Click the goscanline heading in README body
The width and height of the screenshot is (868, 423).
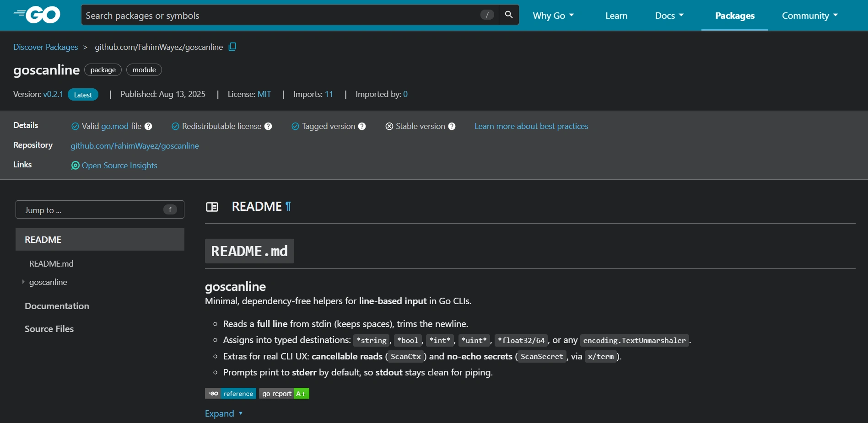[x=235, y=287]
